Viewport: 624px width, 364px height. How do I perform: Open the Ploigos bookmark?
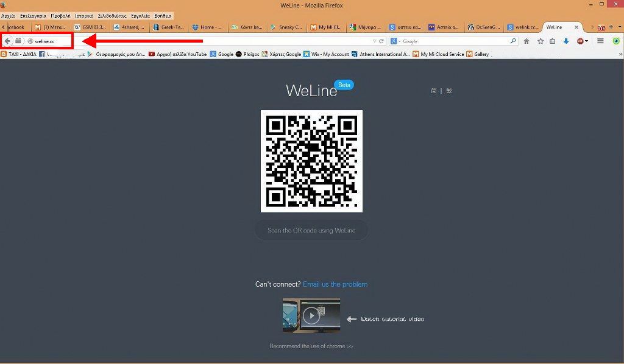pos(247,54)
